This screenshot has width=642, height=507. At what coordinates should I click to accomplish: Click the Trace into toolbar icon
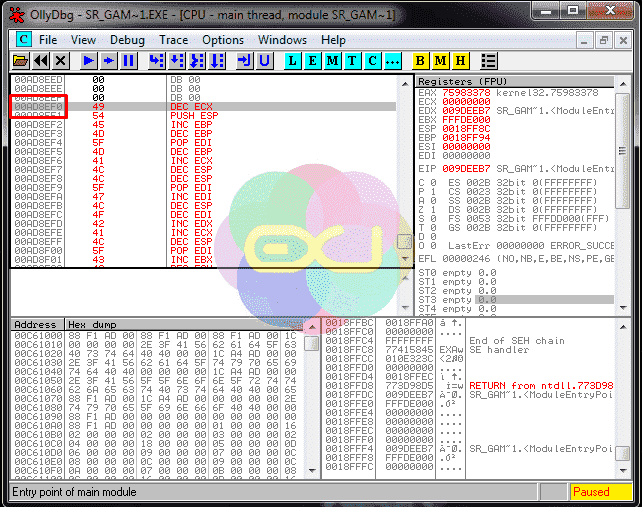pyautogui.click(x=197, y=61)
